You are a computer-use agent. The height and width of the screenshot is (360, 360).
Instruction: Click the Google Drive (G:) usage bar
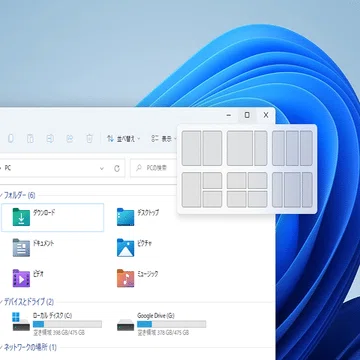(x=172, y=324)
